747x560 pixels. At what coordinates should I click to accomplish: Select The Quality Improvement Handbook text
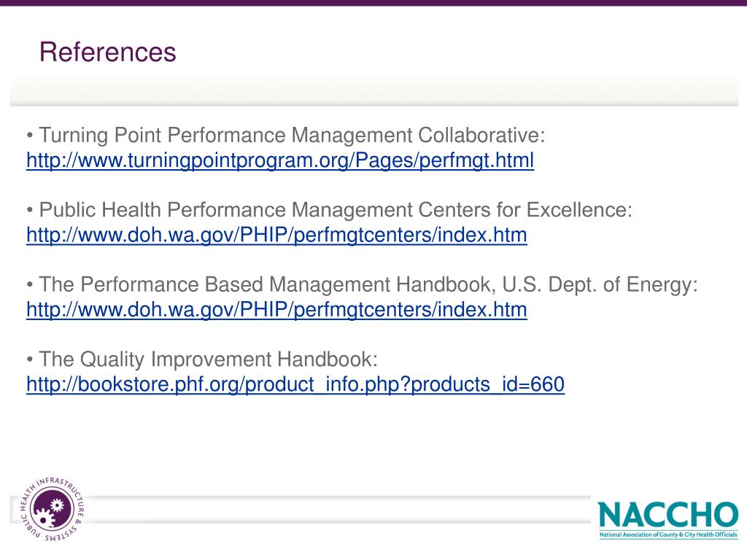(208, 359)
